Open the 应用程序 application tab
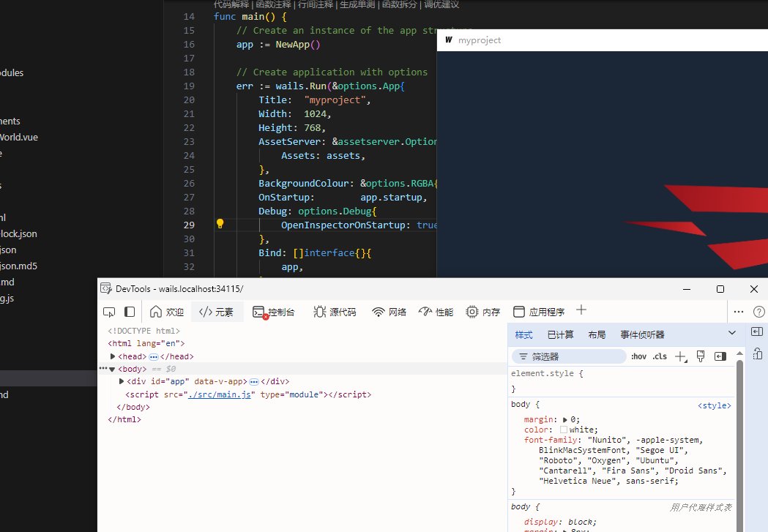The width and height of the screenshot is (768, 532). click(x=538, y=312)
